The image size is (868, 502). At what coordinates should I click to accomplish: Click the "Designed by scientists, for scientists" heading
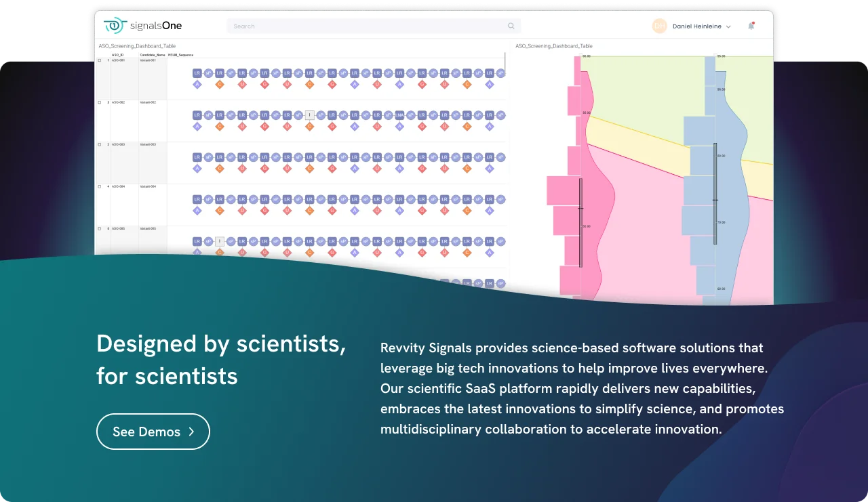tap(221, 360)
